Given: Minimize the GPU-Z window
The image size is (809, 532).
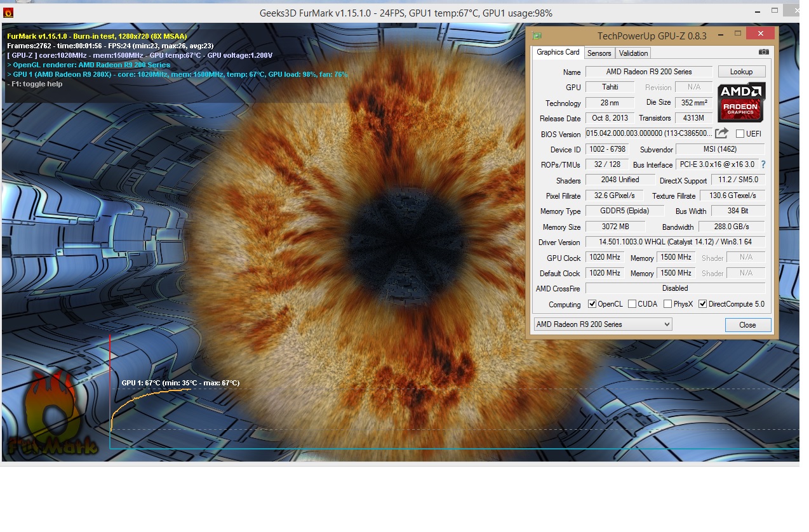Looking at the screenshot, I should pyautogui.click(x=737, y=34).
